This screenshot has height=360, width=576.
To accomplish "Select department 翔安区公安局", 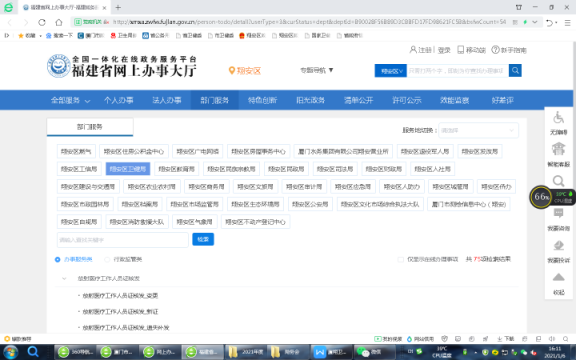I will (310, 204).
